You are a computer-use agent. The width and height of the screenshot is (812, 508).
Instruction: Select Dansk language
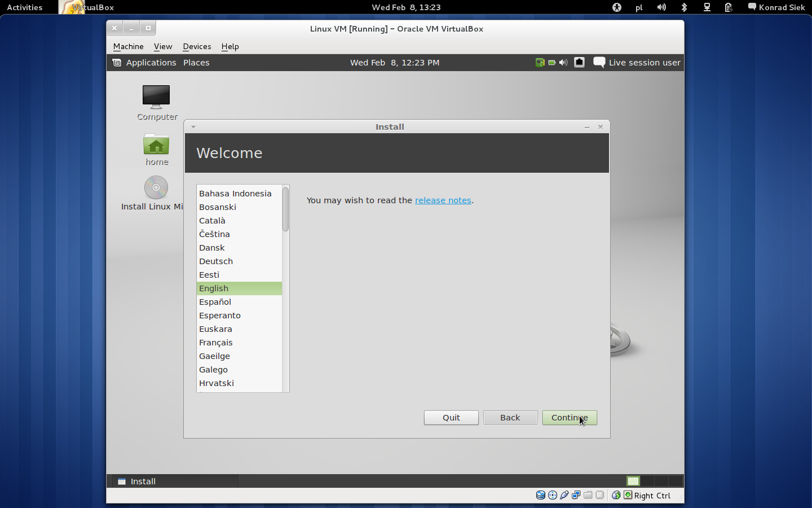coord(239,248)
